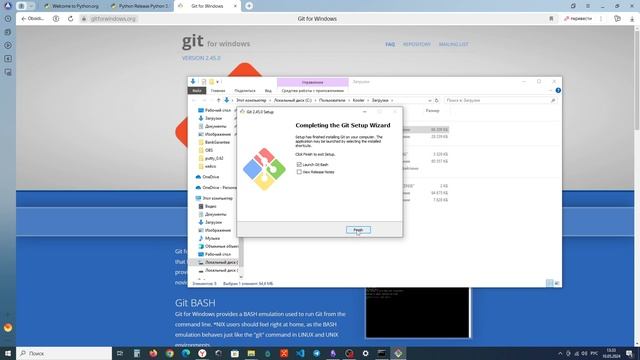Open a new browser tab with plus

[x=249, y=6]
